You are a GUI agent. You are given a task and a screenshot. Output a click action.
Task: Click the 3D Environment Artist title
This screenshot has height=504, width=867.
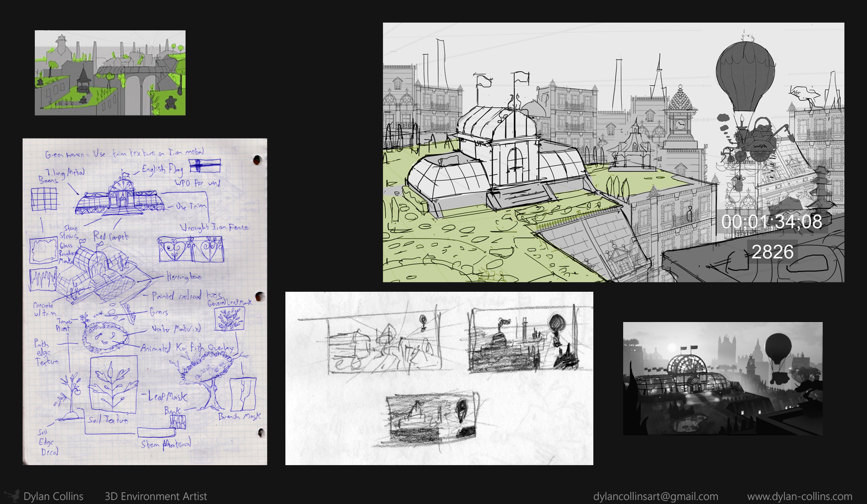pyautogui.click(x=156, y=496)
